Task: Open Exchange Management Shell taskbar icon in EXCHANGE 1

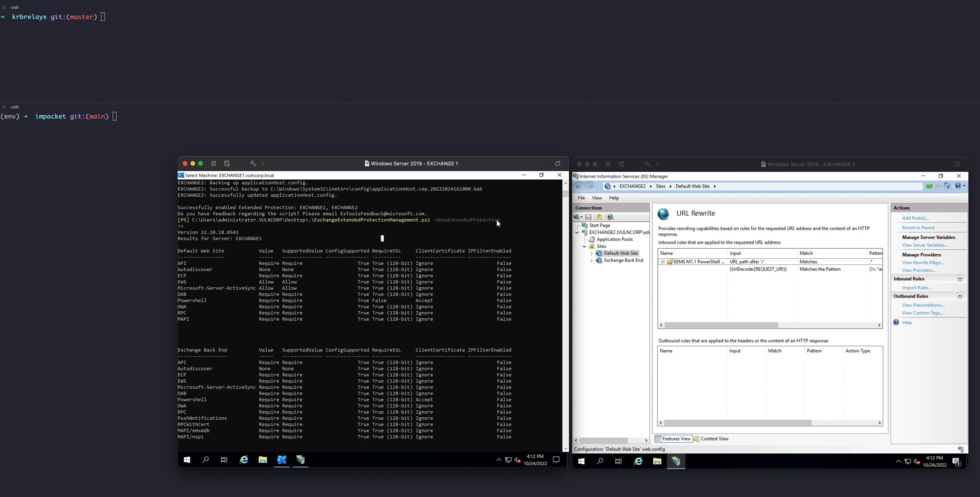Action: pos(282,460)
